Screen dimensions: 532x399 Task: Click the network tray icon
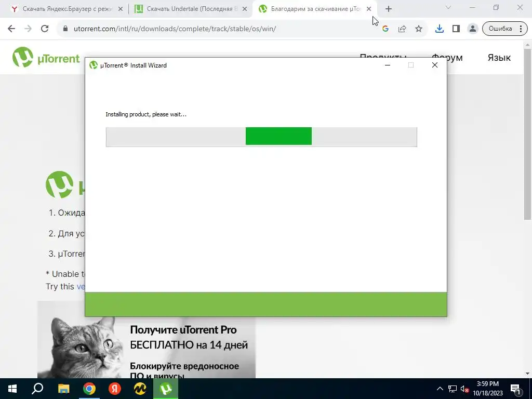click(x=453, y=389)
